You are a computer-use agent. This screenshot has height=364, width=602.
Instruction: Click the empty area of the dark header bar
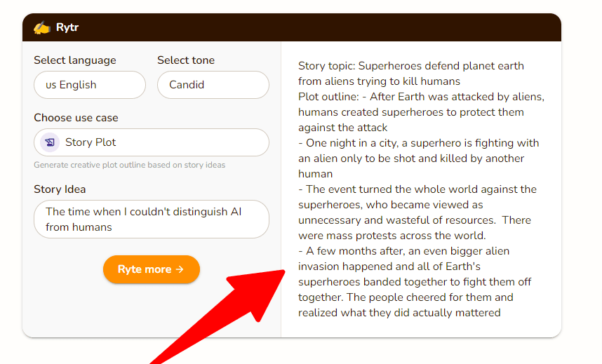click(x=316, y=28)
